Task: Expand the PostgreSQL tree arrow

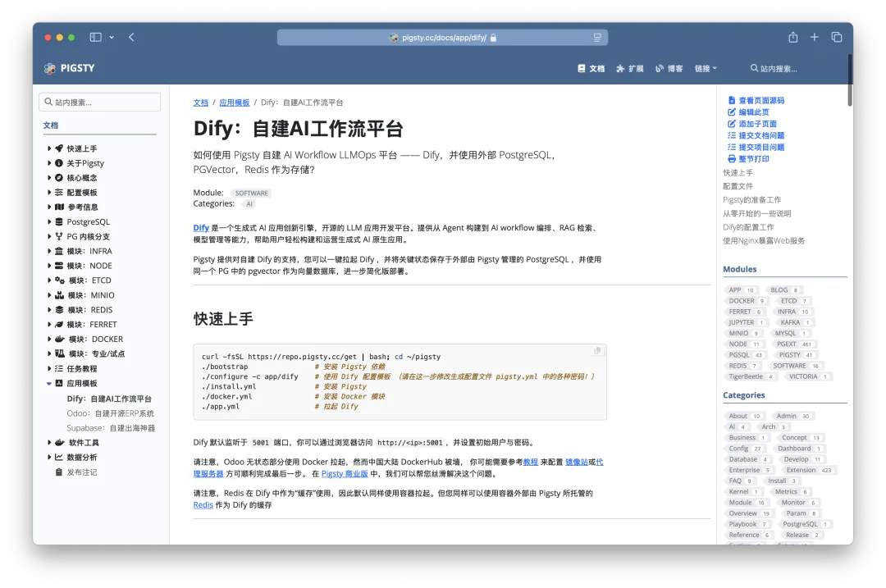Action: [49, 222]
